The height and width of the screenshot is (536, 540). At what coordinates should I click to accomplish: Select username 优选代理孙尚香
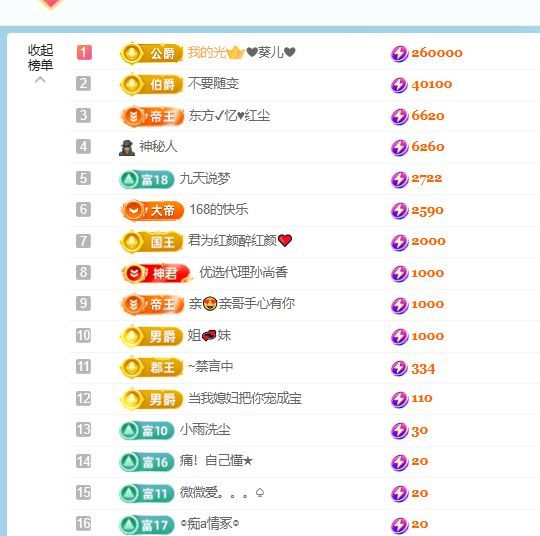tap(243, 272)
